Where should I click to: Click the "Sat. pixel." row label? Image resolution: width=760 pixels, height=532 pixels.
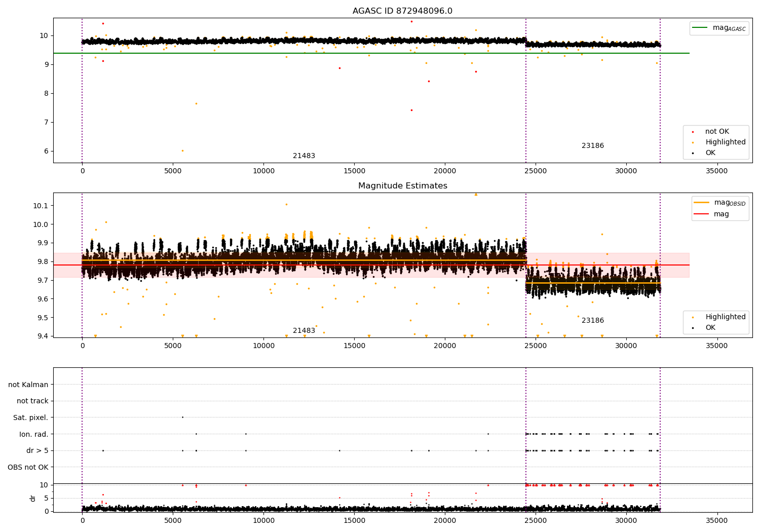31,418
